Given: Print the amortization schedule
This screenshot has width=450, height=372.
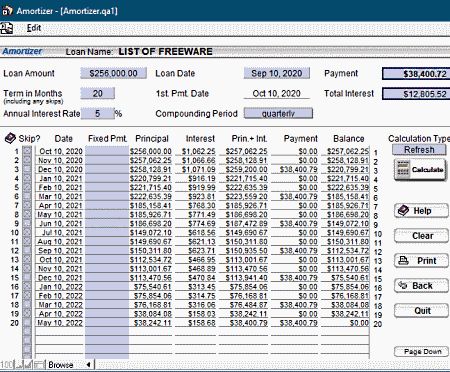Looking at the screenshot, I should point(421,260).
